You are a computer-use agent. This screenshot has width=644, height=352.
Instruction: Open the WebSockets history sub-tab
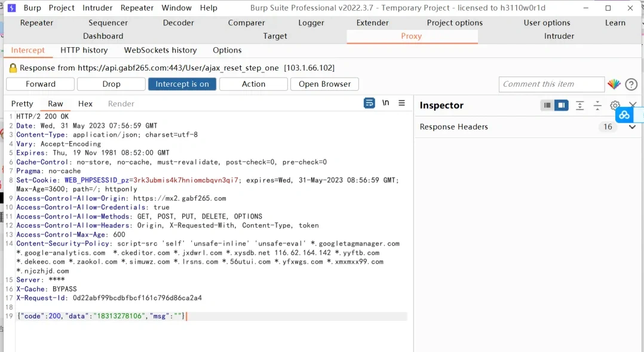pos(160,51)
